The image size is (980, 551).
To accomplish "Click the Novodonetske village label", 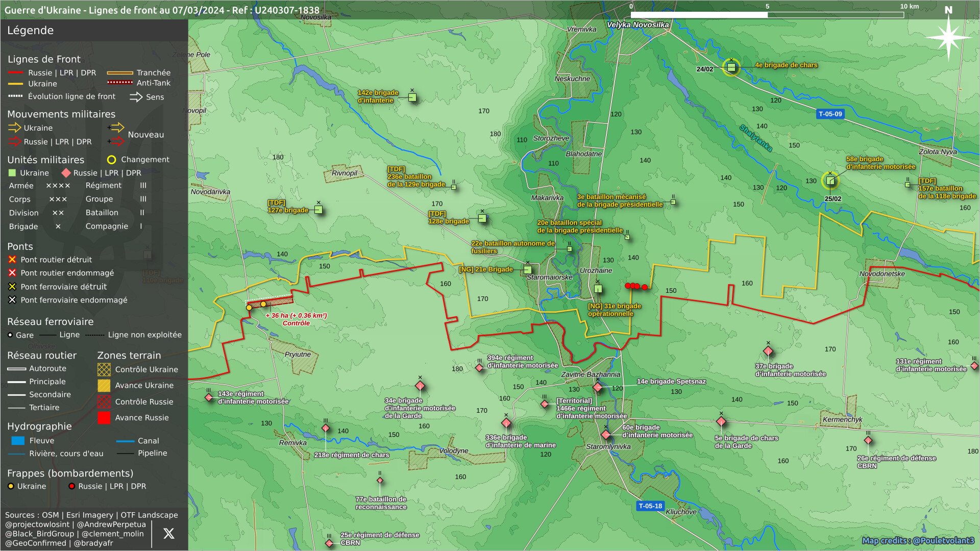I will (x=882, y=274).
